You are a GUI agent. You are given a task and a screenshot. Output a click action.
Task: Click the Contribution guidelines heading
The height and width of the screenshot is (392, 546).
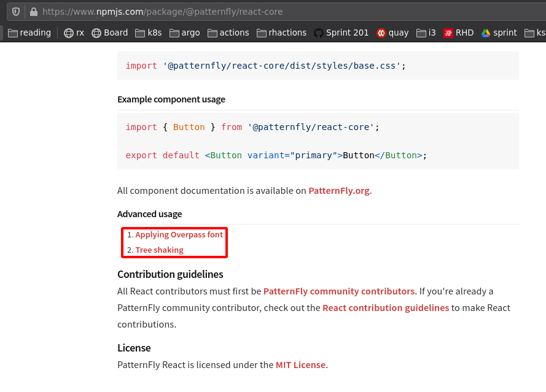click(170, 274)
